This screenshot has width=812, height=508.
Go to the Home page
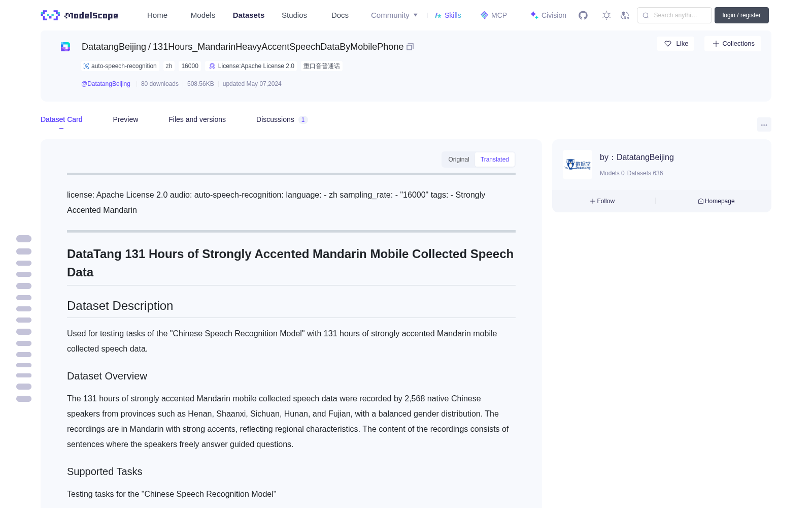(x=157, y=15)
